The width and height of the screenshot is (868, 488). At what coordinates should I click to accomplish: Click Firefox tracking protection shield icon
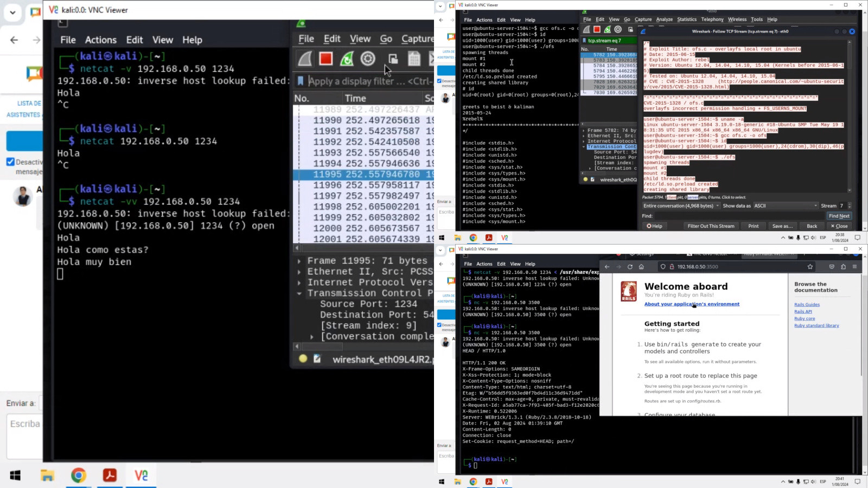663,267
